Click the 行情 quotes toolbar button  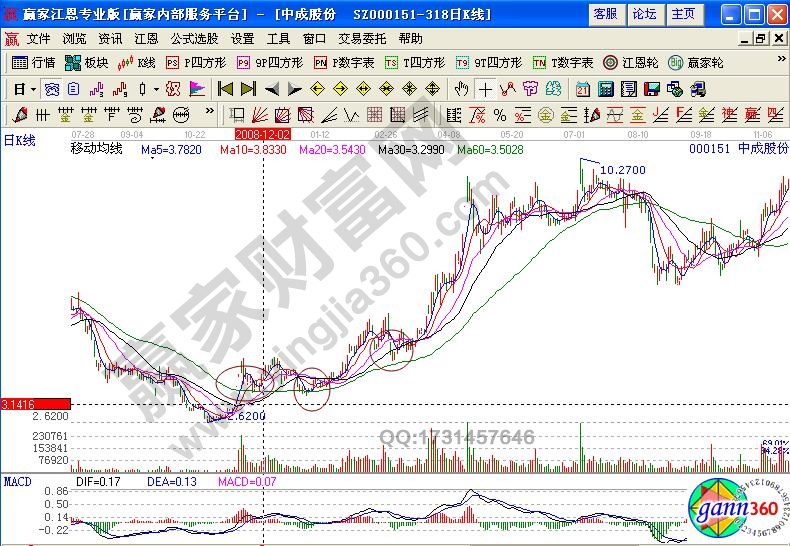pos(33,62)
